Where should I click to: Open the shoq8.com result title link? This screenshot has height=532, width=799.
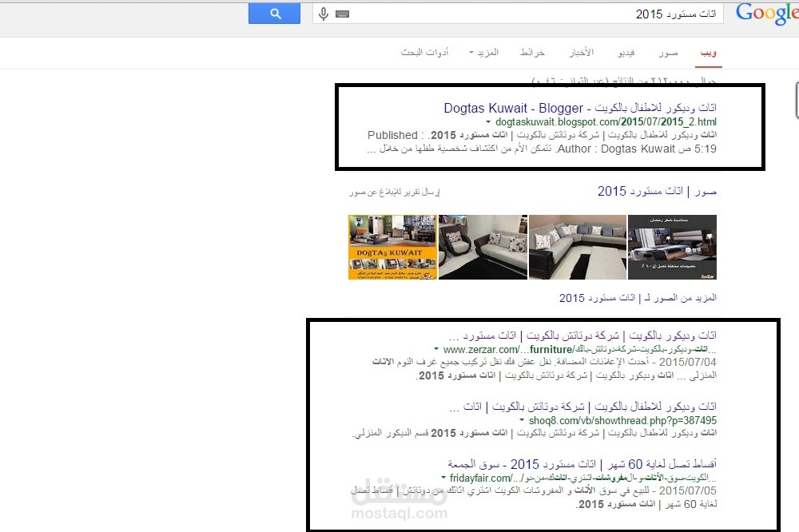click(x=583, y=407)
